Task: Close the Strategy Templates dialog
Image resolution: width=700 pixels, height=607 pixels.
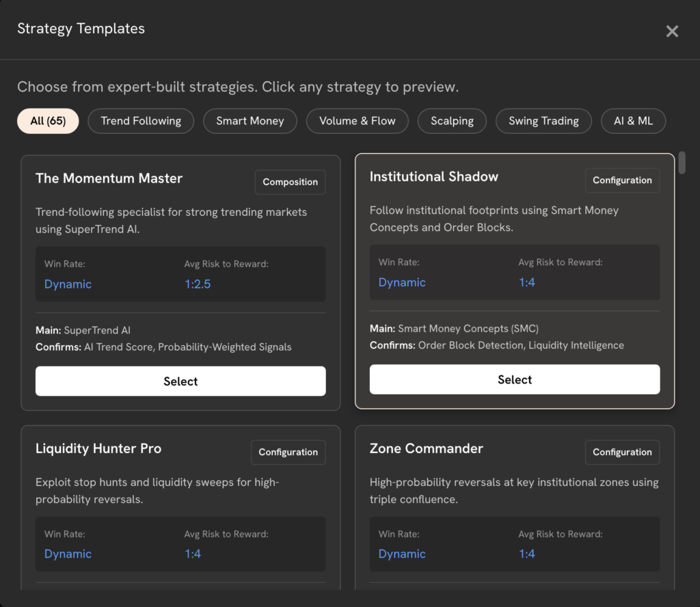Action: 672,31
